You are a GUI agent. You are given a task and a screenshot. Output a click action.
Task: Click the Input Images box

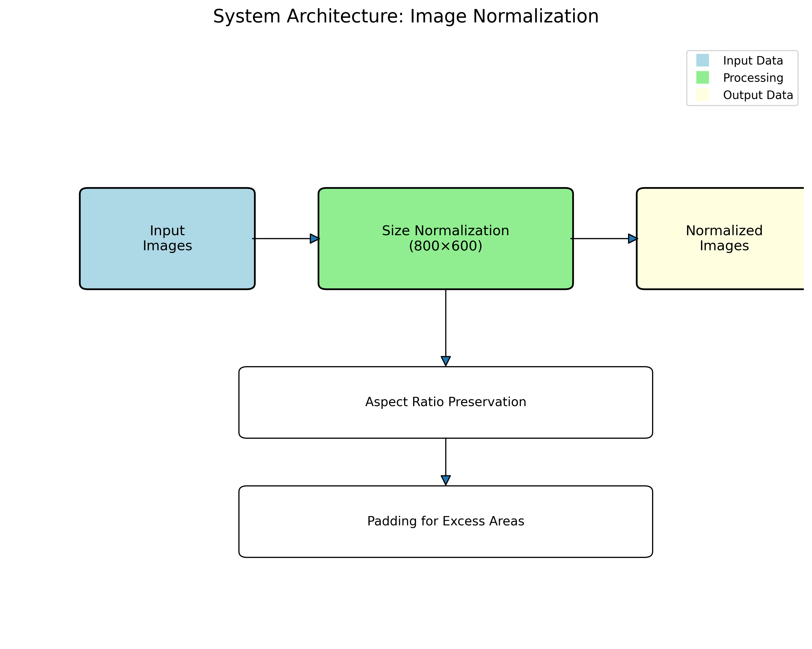coord(167,238)
